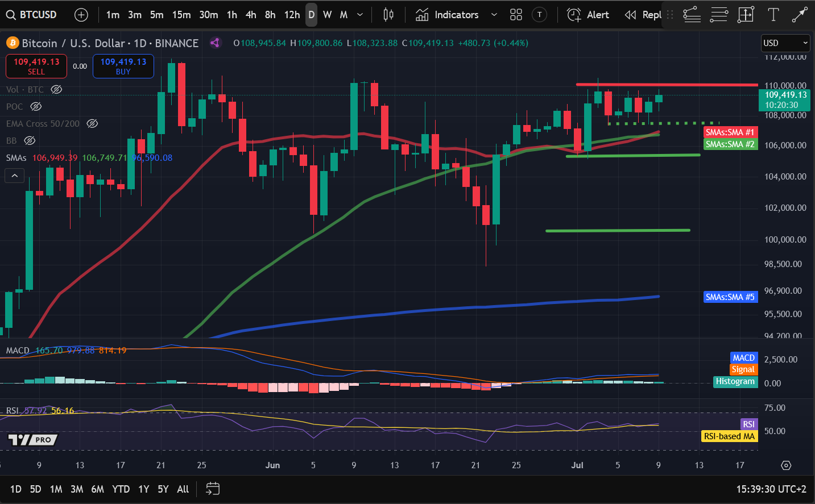The width and height of the screenshot is (815, 504).
Task: Click the SMAs:SMA #1 price label
Action: 730,132
